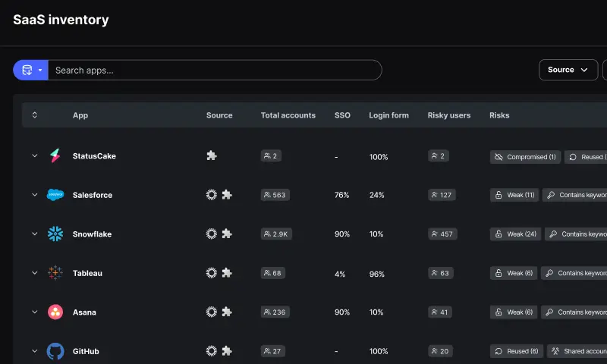Viewport: 607px width, 364px height.
Task: Sort by Login form column
Action: (x=388, y=115)
